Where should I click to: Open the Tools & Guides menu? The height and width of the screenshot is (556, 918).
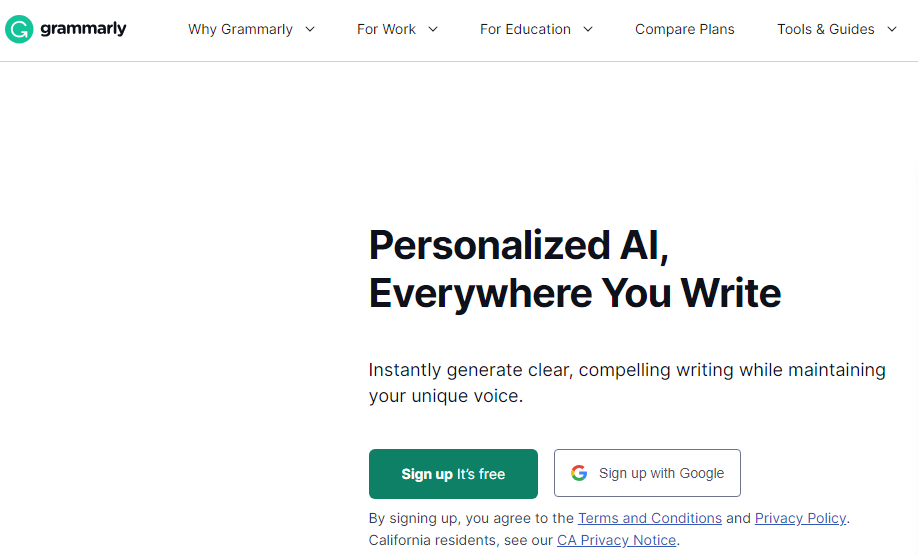click(825, 30)
